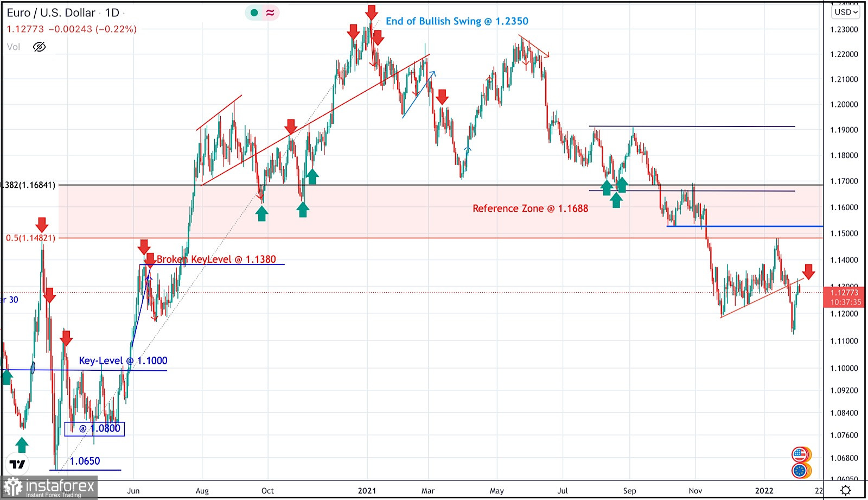Click the TradingView logo icon

click(17, 464)
